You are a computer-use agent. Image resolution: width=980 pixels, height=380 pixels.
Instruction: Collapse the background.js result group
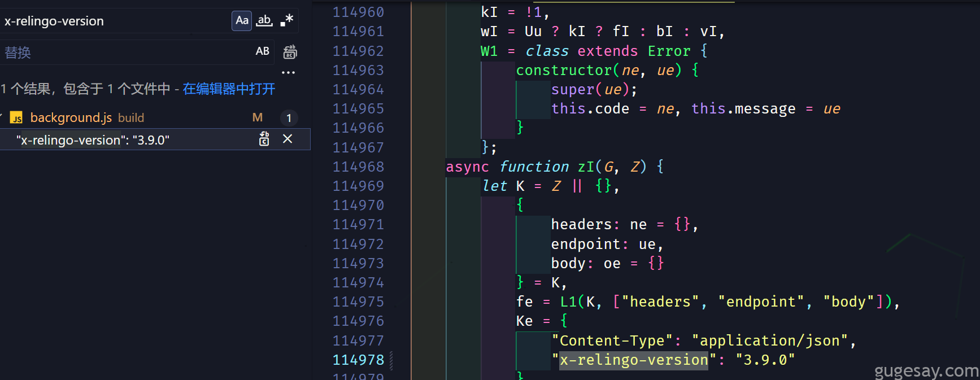pyautogui.click(x=2, y=117)
